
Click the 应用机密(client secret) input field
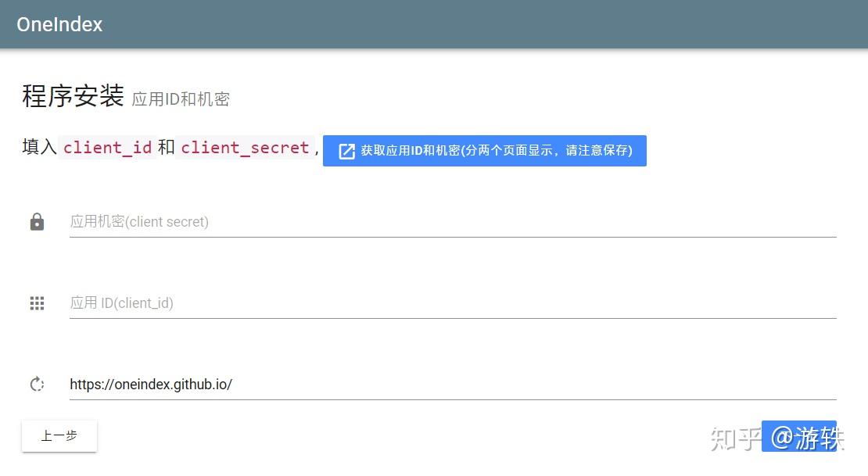[x=313, y=222]
